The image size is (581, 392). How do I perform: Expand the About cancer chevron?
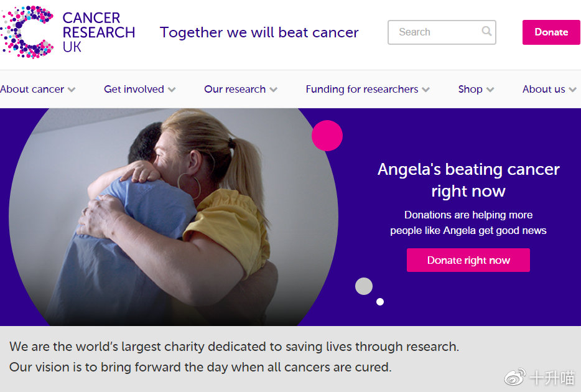click(72, 90)
